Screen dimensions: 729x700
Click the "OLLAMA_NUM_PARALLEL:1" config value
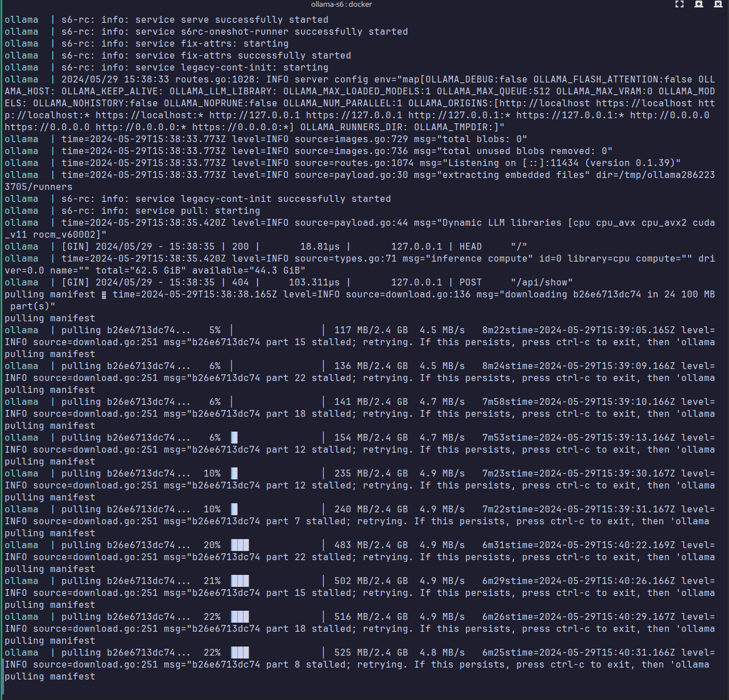[x=343, y=103]
